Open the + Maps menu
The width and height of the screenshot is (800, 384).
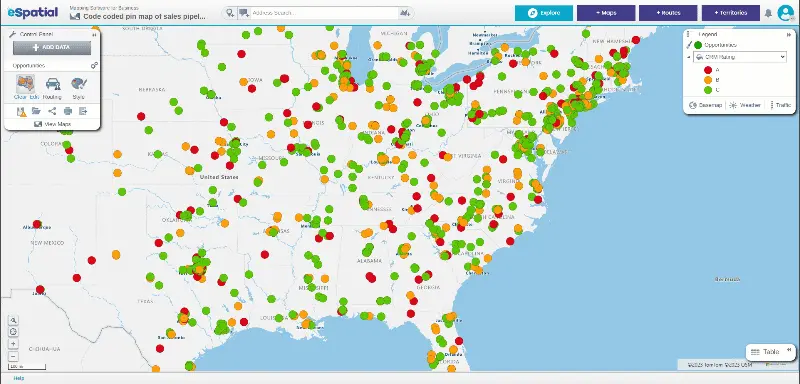click(x=606, y=13)
